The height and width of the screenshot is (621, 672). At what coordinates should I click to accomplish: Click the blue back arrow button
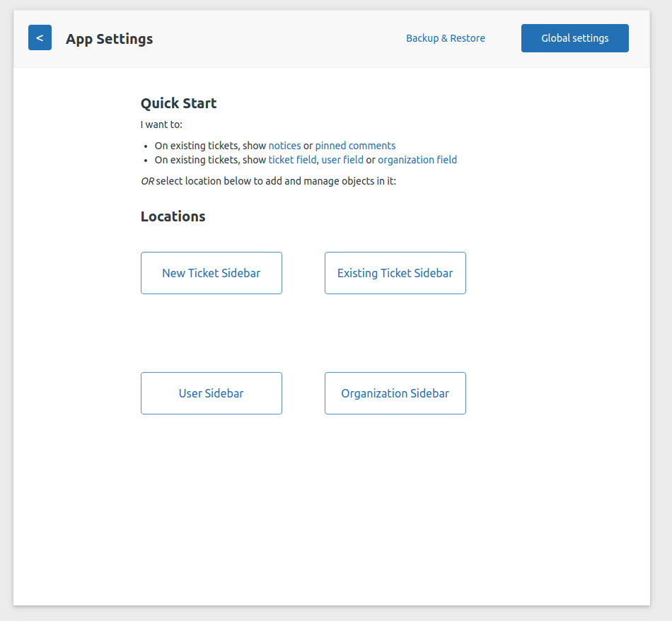40,37
